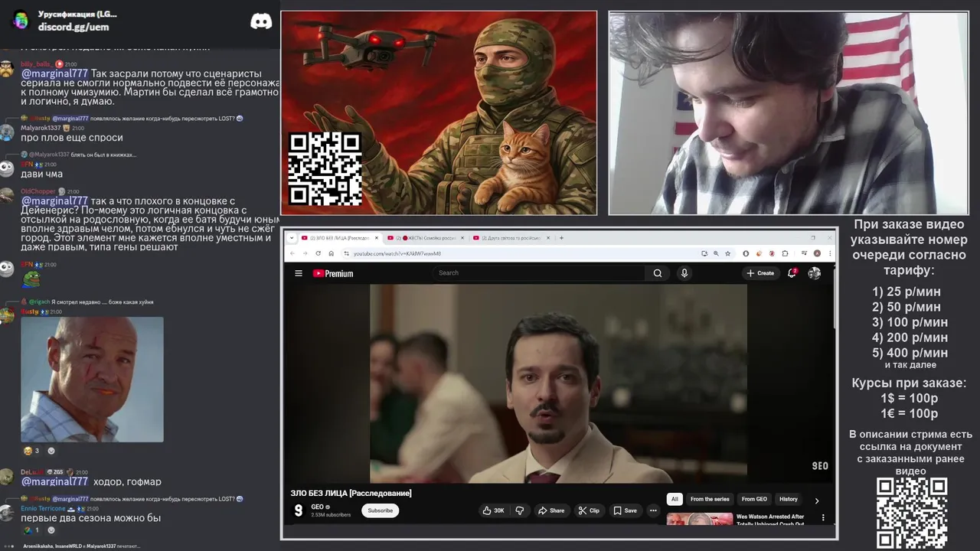Image resolution: width=980 pixels, height=551 pixels.
Task: Open media control icon in Chrome toolbar
Action: tap(804, 253)
